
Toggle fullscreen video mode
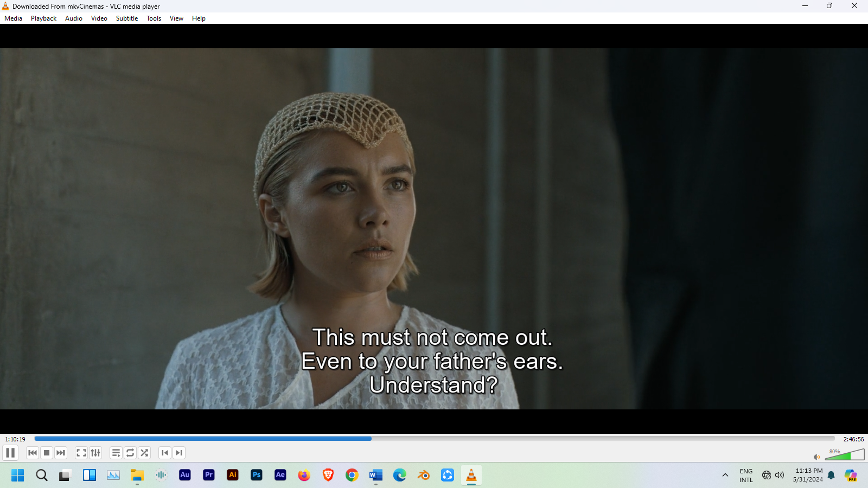(81, 453)
